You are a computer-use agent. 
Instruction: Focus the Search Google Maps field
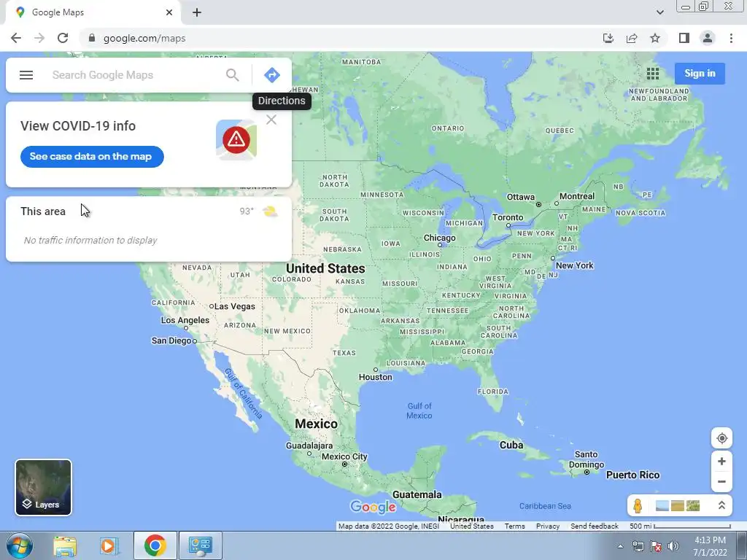133,75
